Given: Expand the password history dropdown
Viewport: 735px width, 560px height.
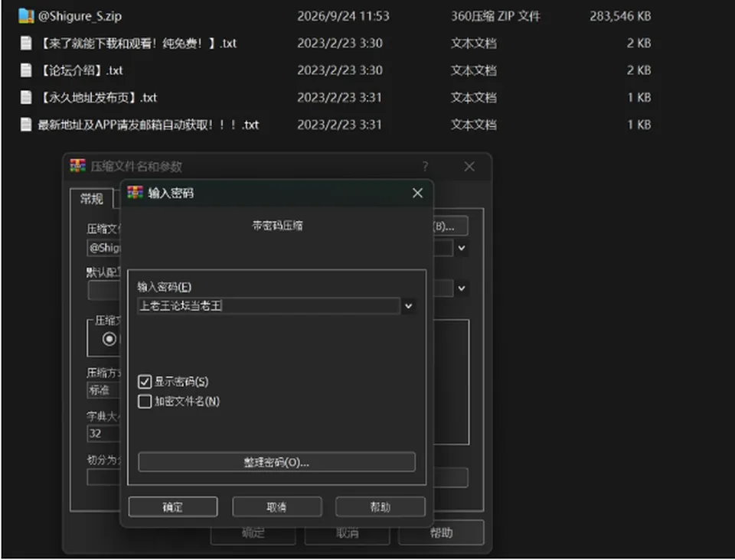Looking at the screenshot, I should pyautogui.click(x=408, y=306).
